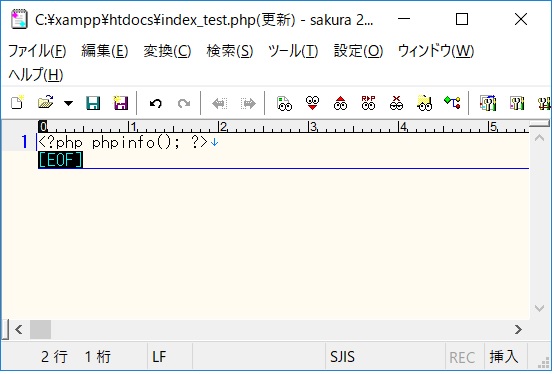Click the LF line ending status cell

point(170,357)
